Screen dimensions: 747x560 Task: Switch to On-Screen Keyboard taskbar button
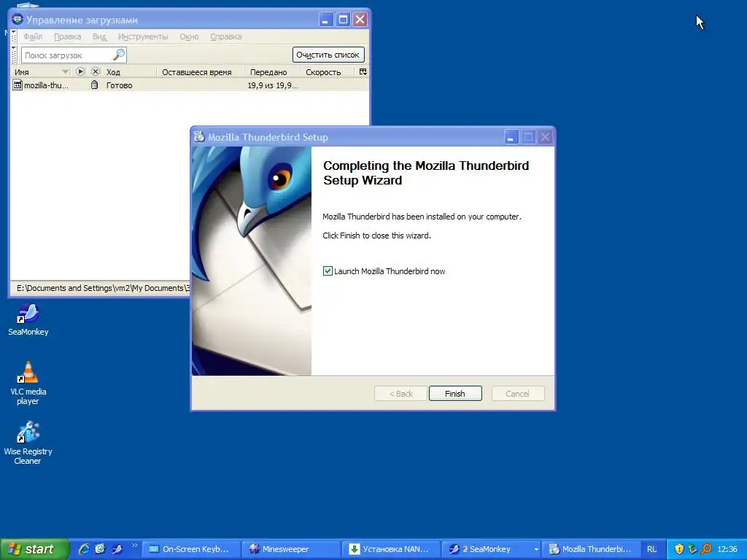point(191,549)
